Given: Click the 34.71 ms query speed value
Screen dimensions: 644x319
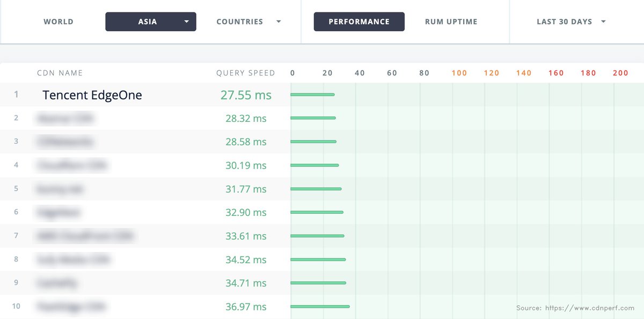Looking at the screenshot, I should (x=246, y=283).
